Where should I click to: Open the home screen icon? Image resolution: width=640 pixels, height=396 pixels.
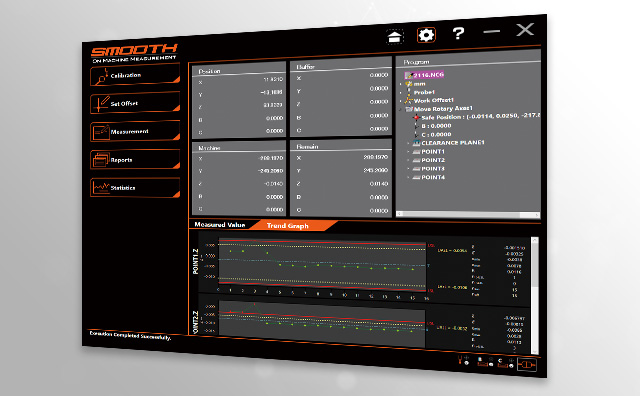pyautogui.click(x=395, y=37)
